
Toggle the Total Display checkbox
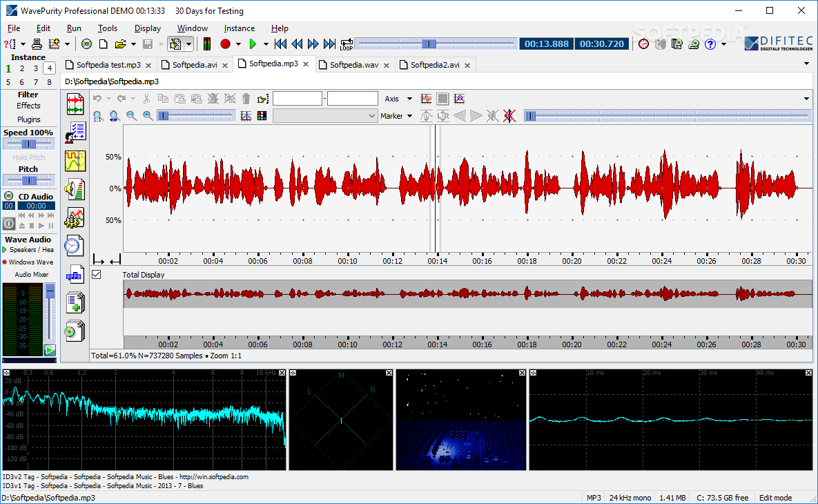click(x=97, y=274)
